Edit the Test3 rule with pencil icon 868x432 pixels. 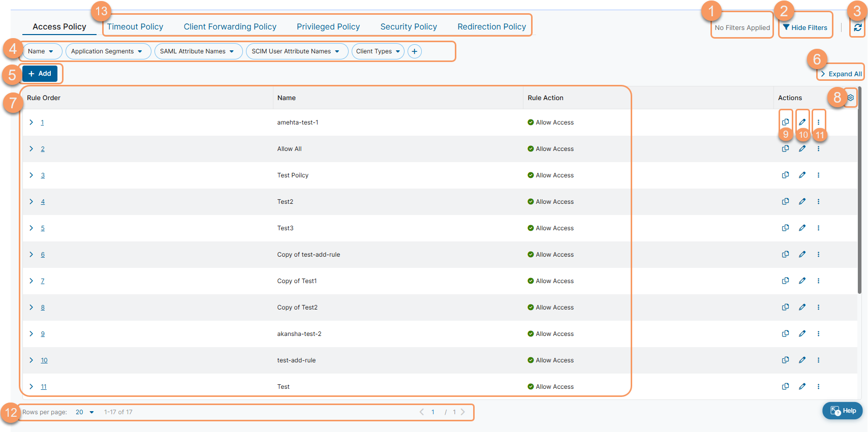point(802,228)
